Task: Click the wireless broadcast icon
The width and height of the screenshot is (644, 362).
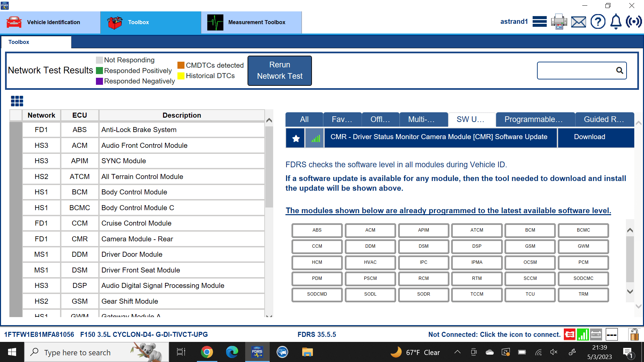Action: pyautogui.click(x=634, y=22)
